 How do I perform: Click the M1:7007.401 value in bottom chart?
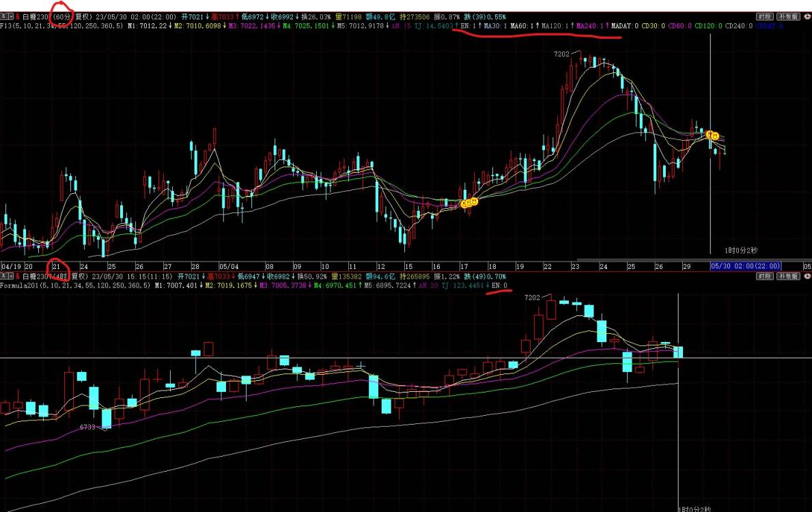(x=176, y=285)
